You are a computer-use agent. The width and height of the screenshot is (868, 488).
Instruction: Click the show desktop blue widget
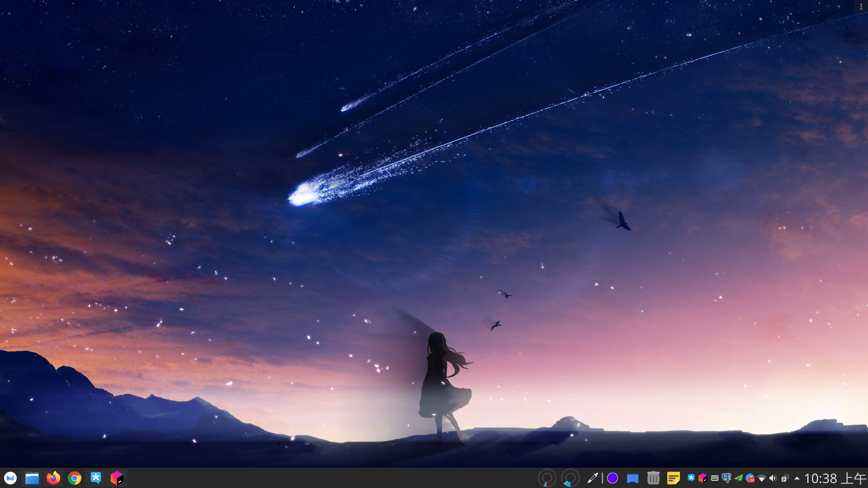tap(632, 478)
